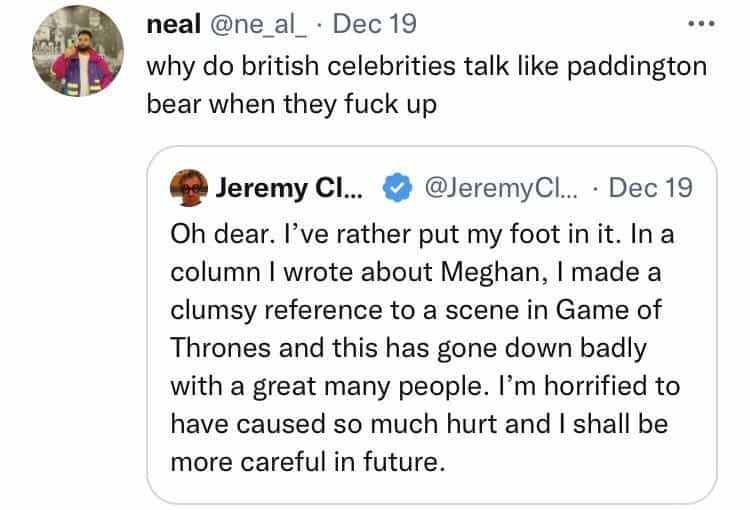Screen dimensions: 750x510
Task: Click Jeremy's small avatar in quoted tweet
Action: point(188,188)
